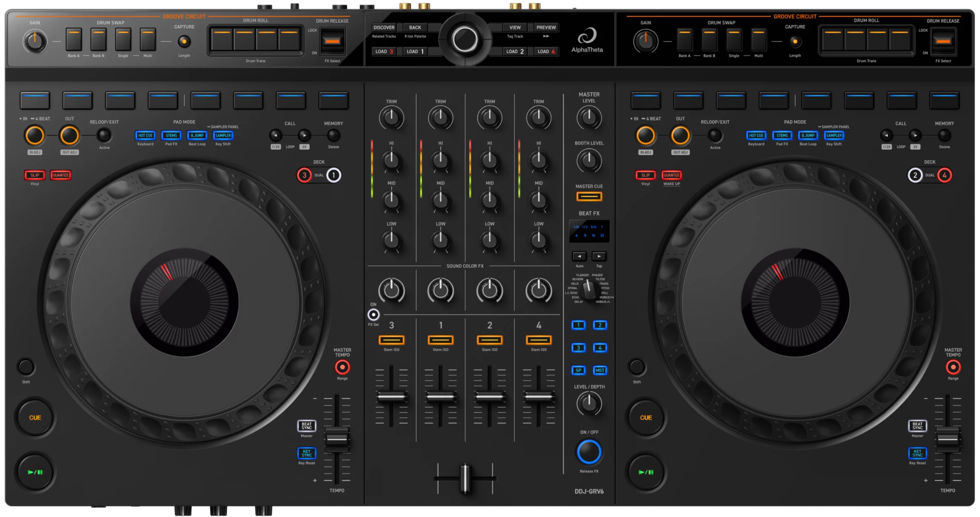The width and height of the screenshot is (980, 517).
Task: Toggle SLIP on the left deck
Action: coord(35,175)
